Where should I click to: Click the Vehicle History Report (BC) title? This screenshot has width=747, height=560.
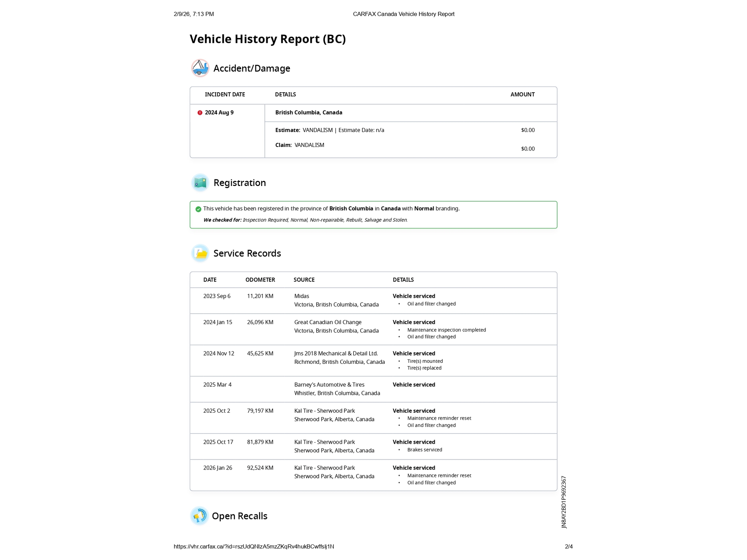267,39
